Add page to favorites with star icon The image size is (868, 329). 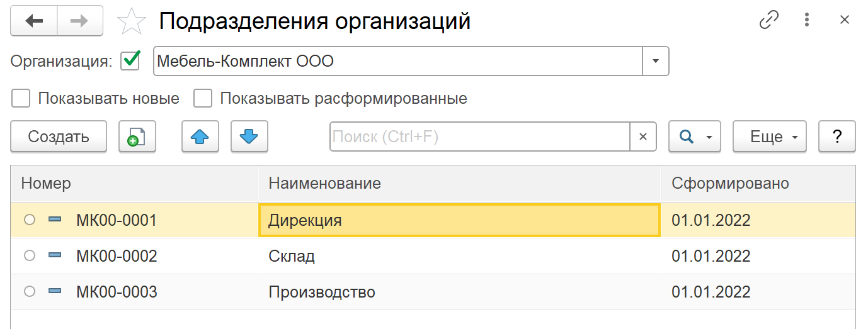[132, 22]
